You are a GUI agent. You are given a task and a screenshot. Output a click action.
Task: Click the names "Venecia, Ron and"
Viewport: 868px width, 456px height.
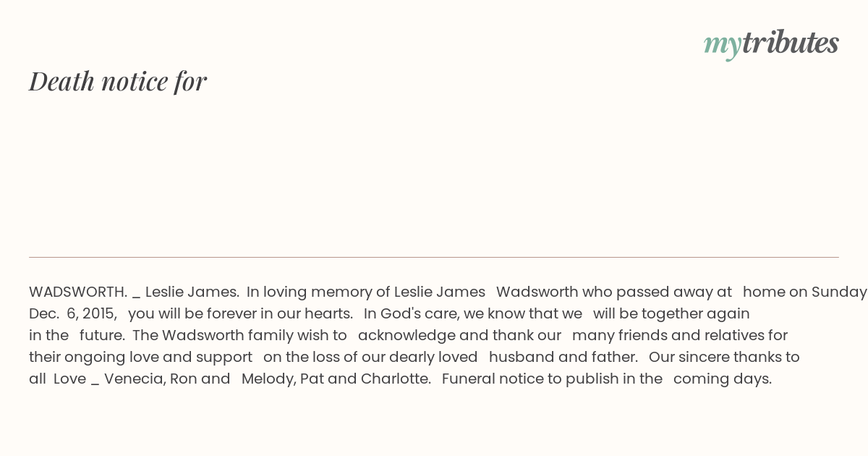point(167,379)
